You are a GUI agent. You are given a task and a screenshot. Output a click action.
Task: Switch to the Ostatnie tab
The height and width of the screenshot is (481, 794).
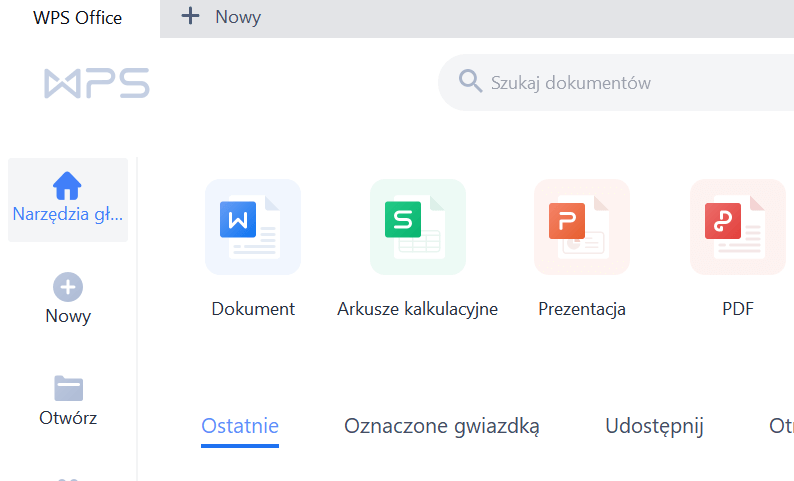point(240,427)
